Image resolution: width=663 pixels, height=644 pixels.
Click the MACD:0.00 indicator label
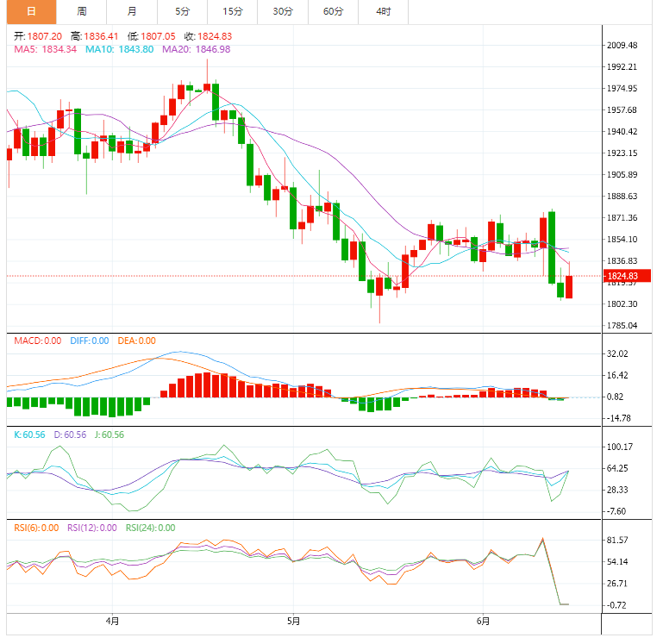pos(38,341)
